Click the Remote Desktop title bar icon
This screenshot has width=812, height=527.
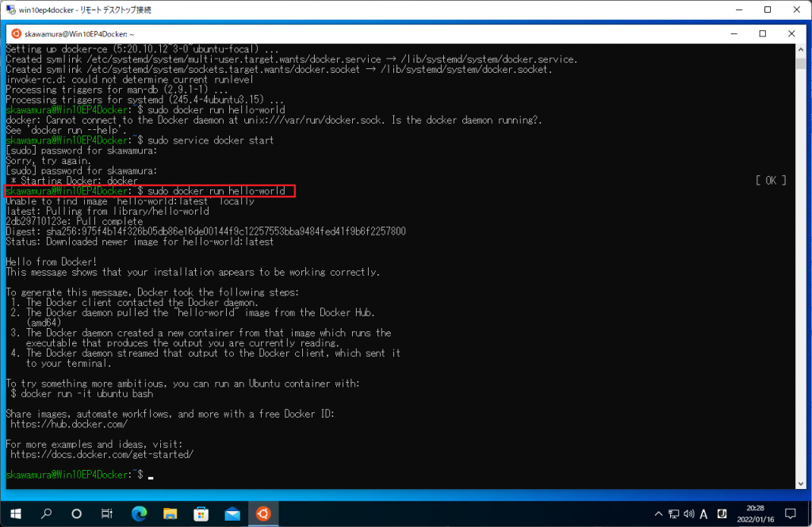coord(9,10)
